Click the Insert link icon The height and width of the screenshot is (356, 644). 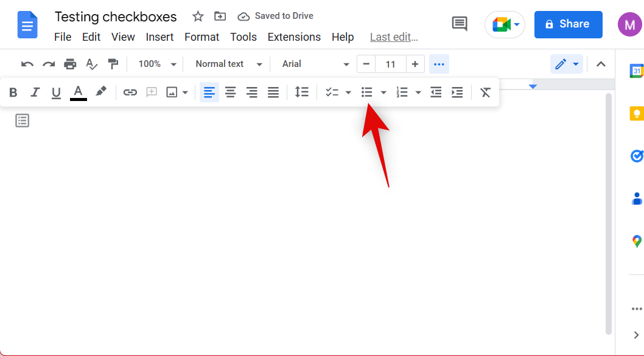pyautogui.click(x=130, y=92)
